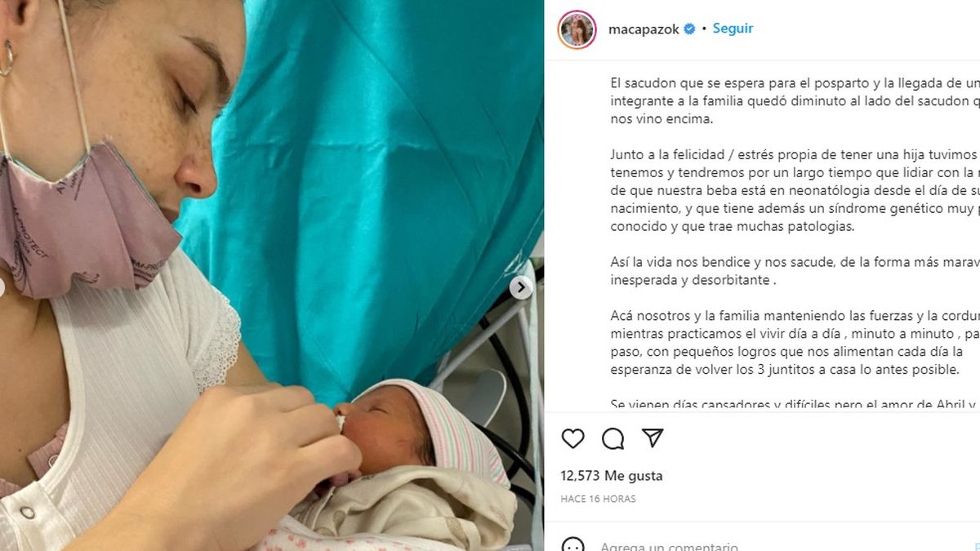Viewport: 980px width, 551px height.
Task: Click the caption line starting Se vienen días
Action: 795,404
